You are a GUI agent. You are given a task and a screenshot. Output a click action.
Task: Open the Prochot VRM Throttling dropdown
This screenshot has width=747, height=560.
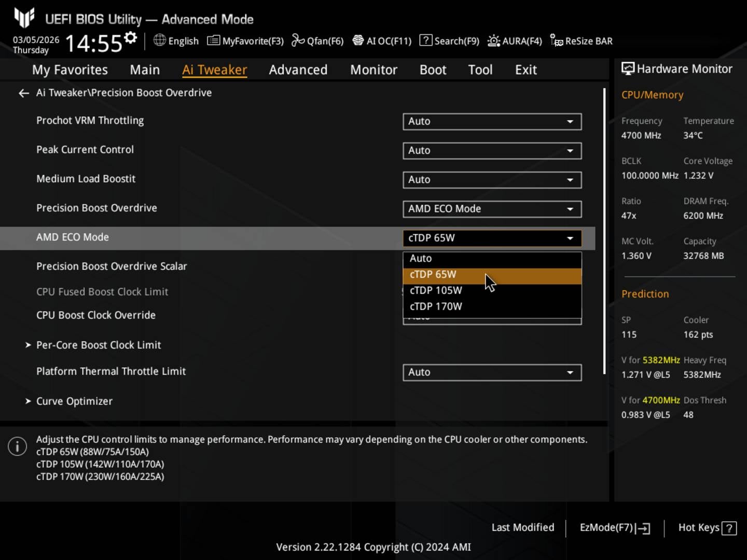coord(491,121)
